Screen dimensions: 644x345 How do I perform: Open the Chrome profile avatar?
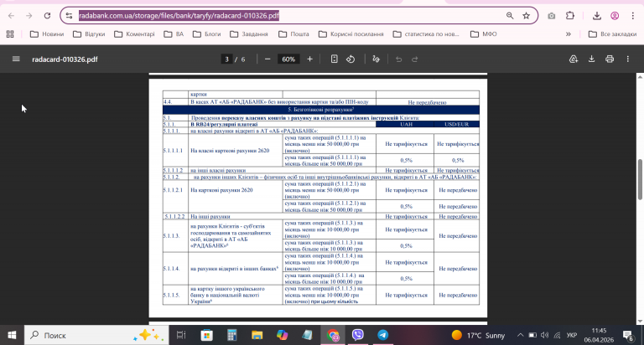[x=615, y=16]
